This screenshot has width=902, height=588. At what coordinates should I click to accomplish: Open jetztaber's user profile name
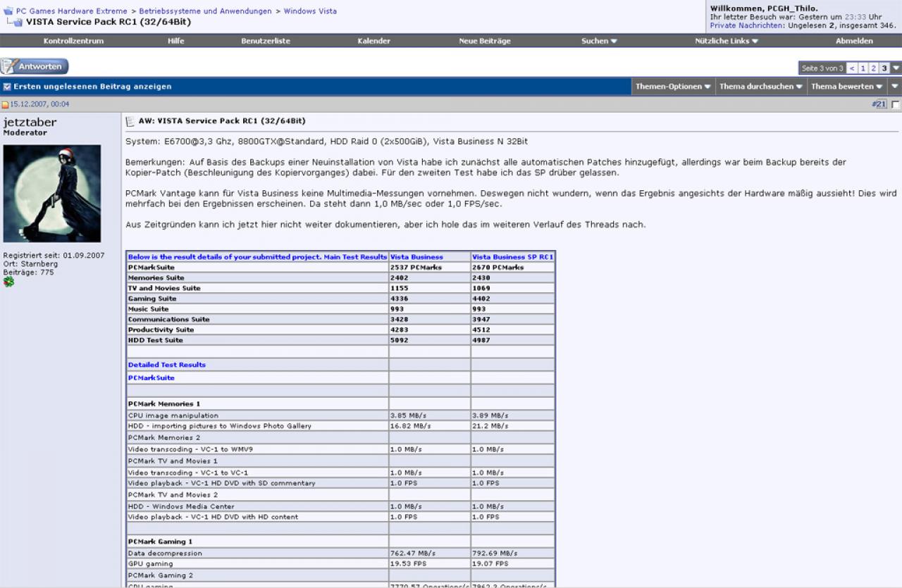coord(30,123)
